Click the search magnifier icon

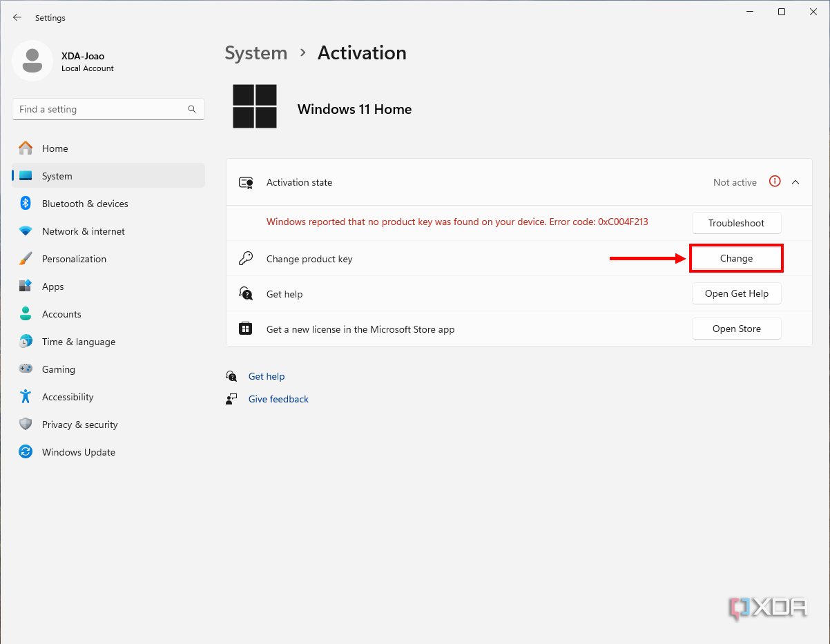192,109
